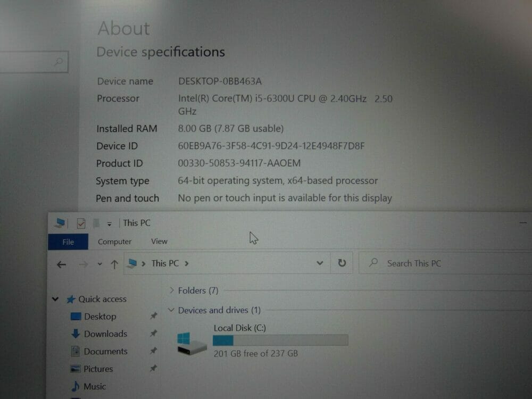Click the System type value text
The height and width of the screenshot is (399, 532).
click(278, 180)
